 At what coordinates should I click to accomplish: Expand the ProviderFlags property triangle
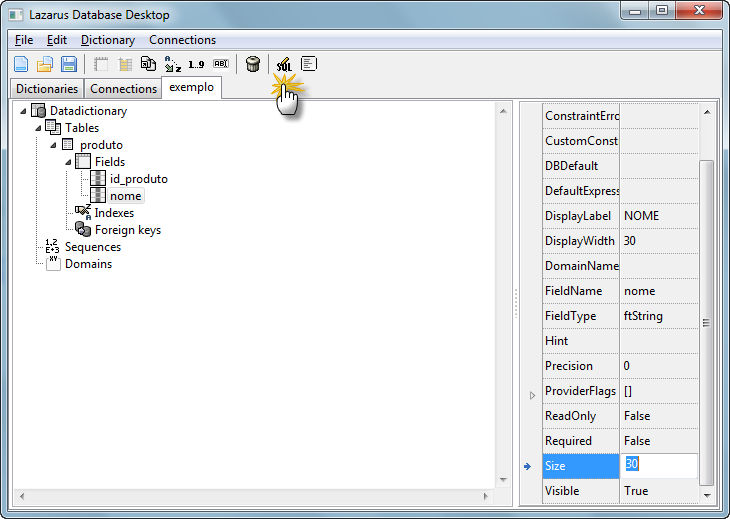click(532, 396)
